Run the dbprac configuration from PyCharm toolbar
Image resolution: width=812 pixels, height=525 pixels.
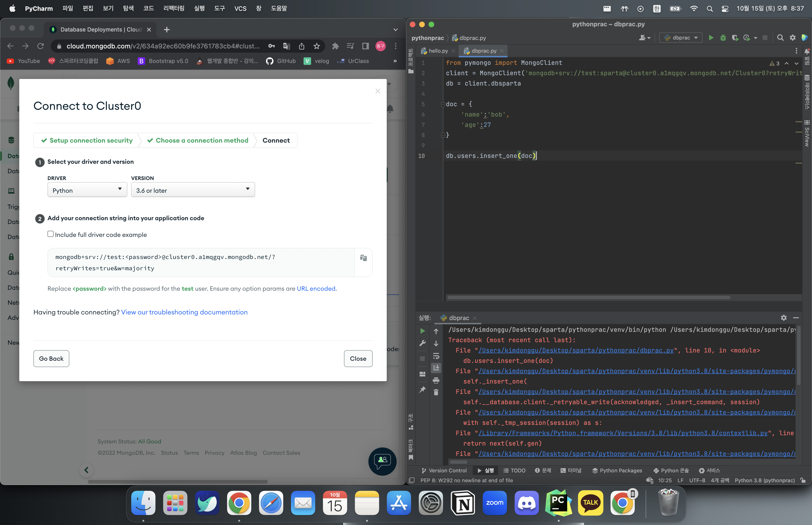pyautogui.click(x=711, y=38)
